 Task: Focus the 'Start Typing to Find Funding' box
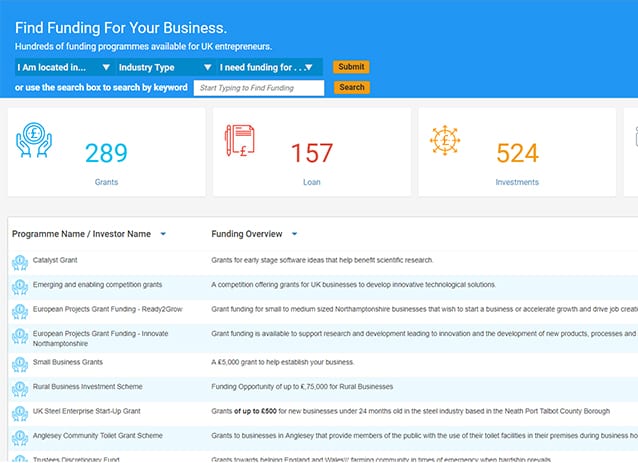[x=258, y=88]
